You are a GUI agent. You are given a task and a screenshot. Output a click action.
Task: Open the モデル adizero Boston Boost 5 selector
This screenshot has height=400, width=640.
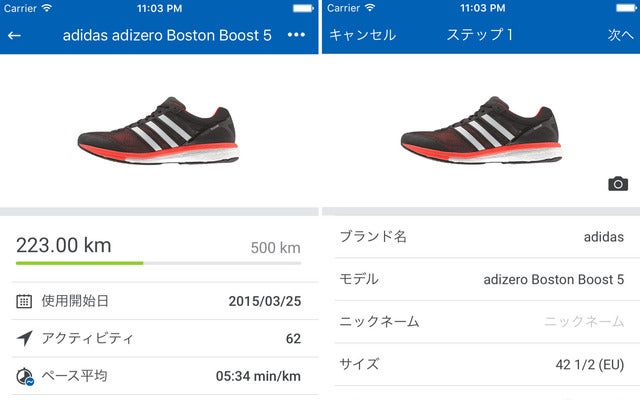pos(481,279)
